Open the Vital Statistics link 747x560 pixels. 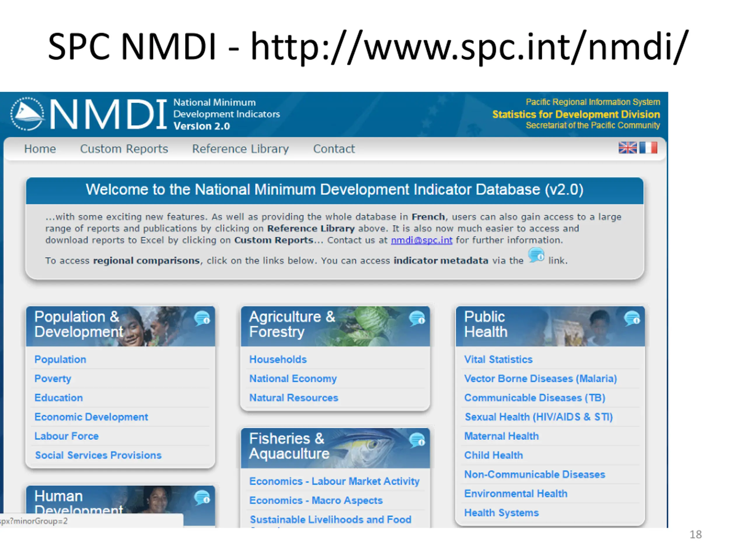[498, 360]
